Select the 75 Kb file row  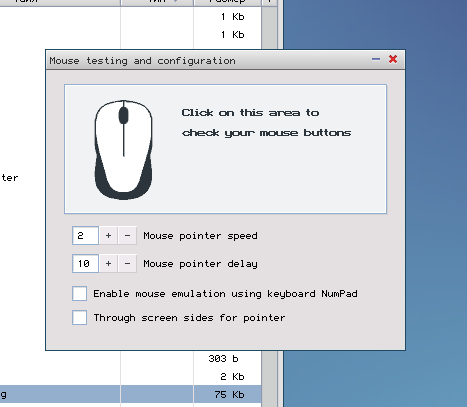(x=131, y=395)
